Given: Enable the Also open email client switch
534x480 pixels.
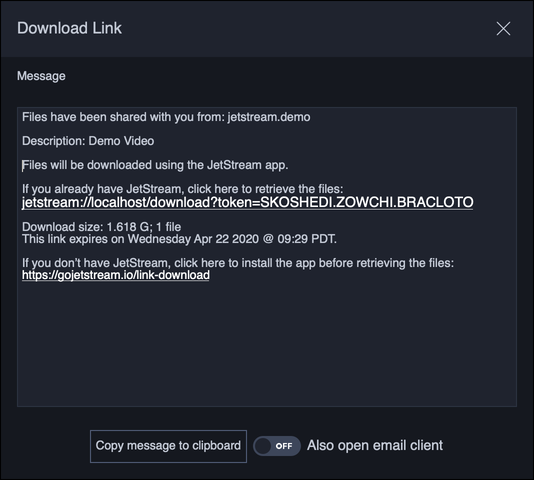Looking at the screenshot, I should [x=277, y=446].
